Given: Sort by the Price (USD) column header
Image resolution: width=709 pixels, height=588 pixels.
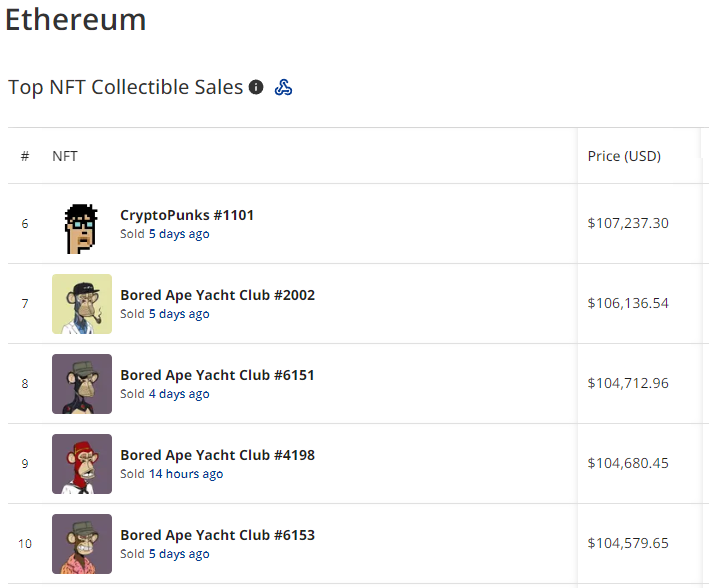Looking at the screenshot, I should (x=624, y=156).
